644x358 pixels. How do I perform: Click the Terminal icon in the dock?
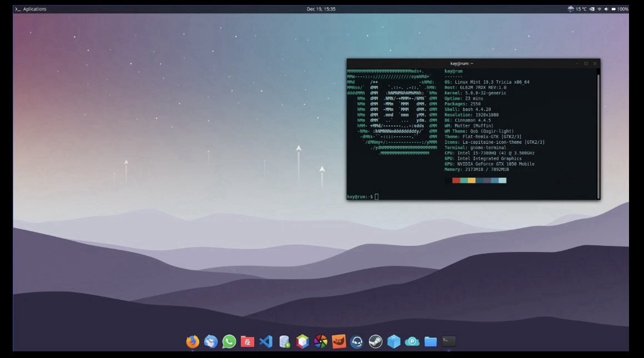coord(449,341)
